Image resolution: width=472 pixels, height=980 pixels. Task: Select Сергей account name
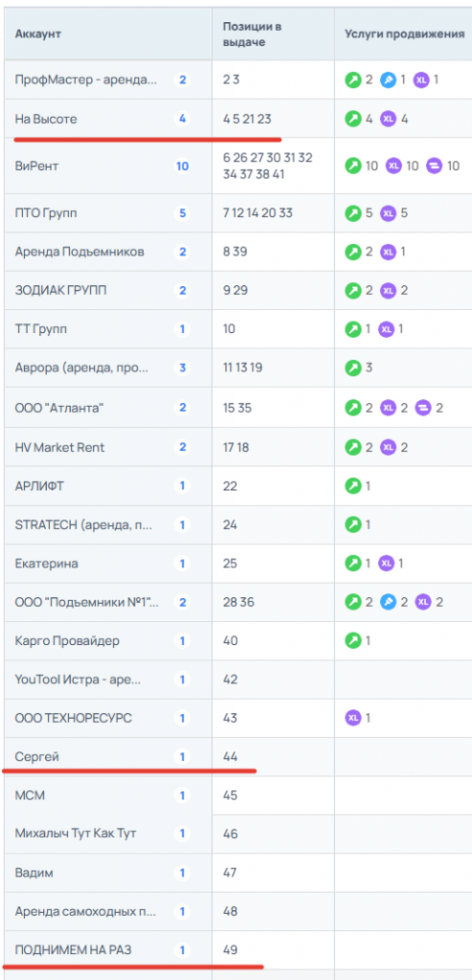pyautogui.click(x=37, y=756)
